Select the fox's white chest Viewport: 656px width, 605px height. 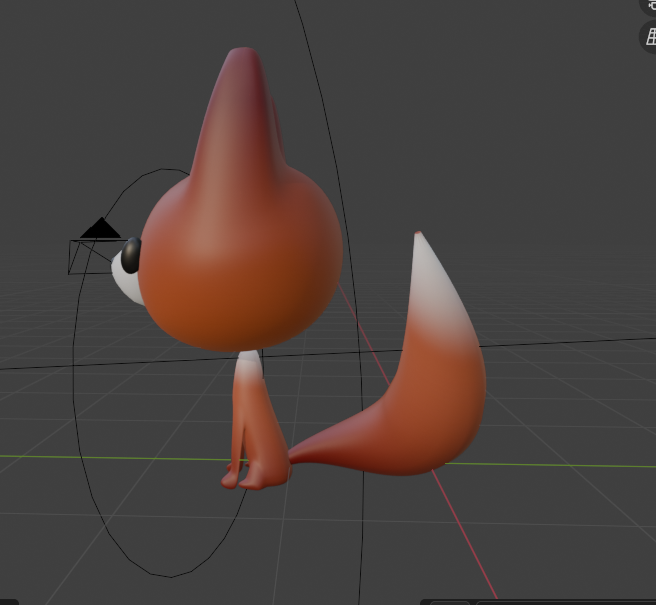click(x=250, y=365)
